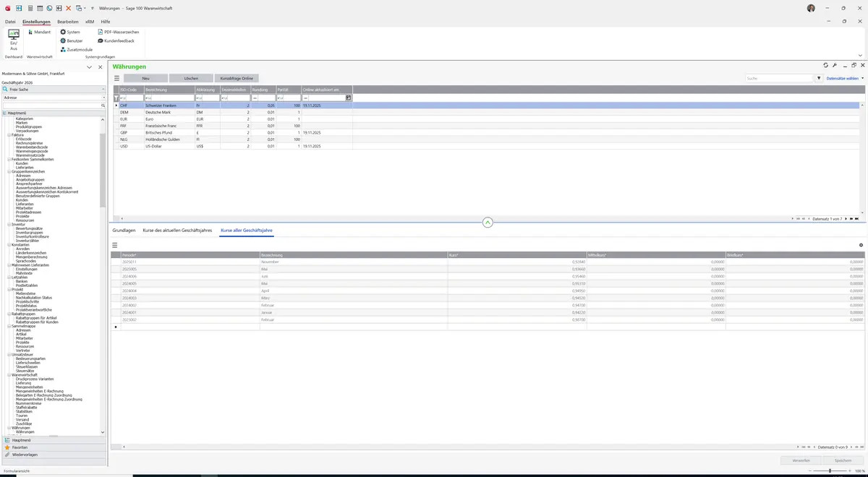The height and width of the screenshot is (477, 868).
Task: Click the ISO-Code filter field
Action: tap(132, 98)
